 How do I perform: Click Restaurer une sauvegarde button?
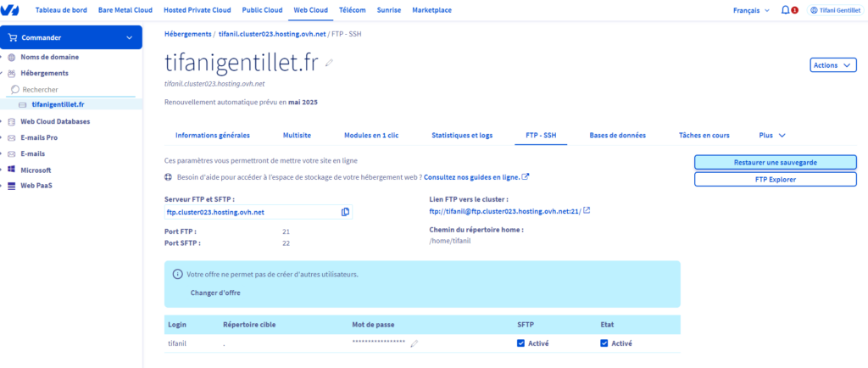click(x=775, y=162)
